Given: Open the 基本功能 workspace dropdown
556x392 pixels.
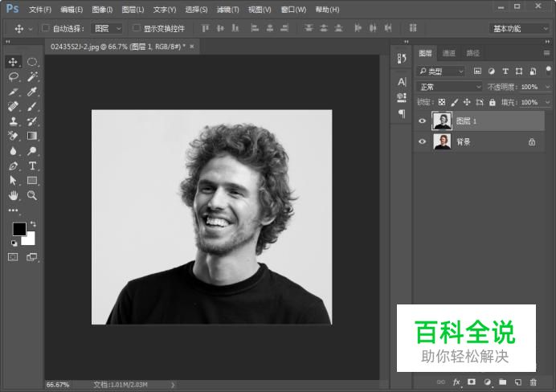Looking at the screenshot, I should [520, 28].
